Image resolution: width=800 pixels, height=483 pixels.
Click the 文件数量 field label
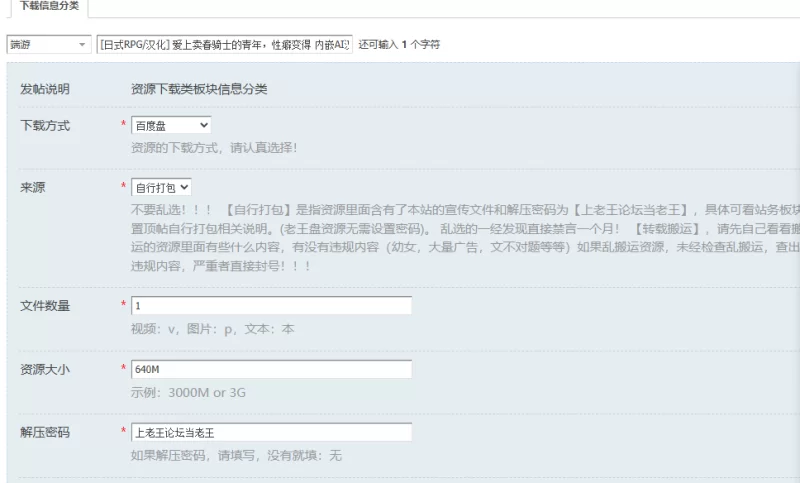click(45, 306)
